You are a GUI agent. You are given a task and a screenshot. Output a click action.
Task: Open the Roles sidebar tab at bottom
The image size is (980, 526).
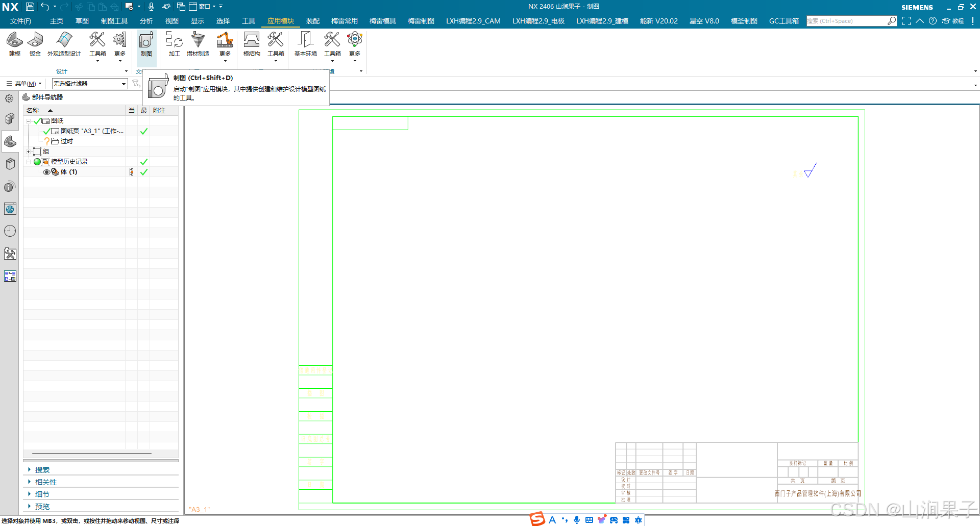tap(10, 276)
